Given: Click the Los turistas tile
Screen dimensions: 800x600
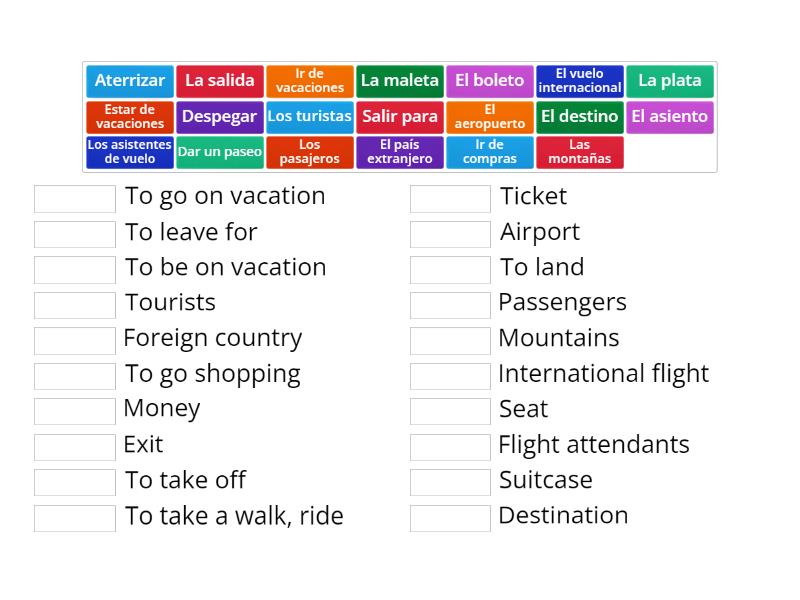Looking at the screenshot, I should click(x=309, y=117).
